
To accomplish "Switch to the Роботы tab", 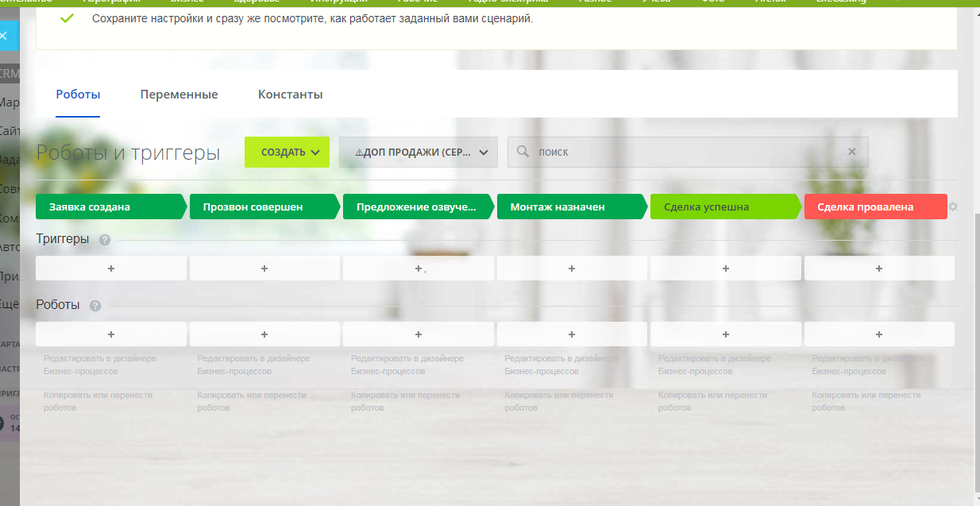I will pyautogui.click(x=78, y=95).
